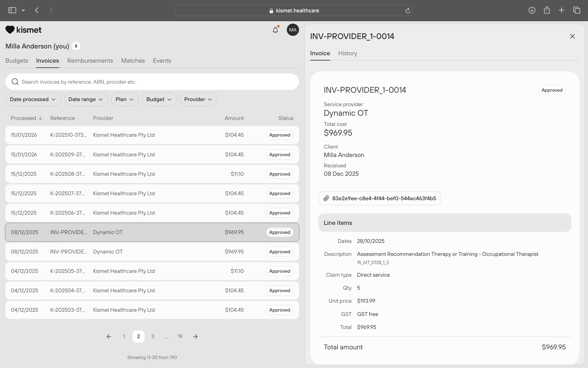Go to pagination page 1
Image resolution: width=588 pixels, height=368 pixels.
coord(124,336)
